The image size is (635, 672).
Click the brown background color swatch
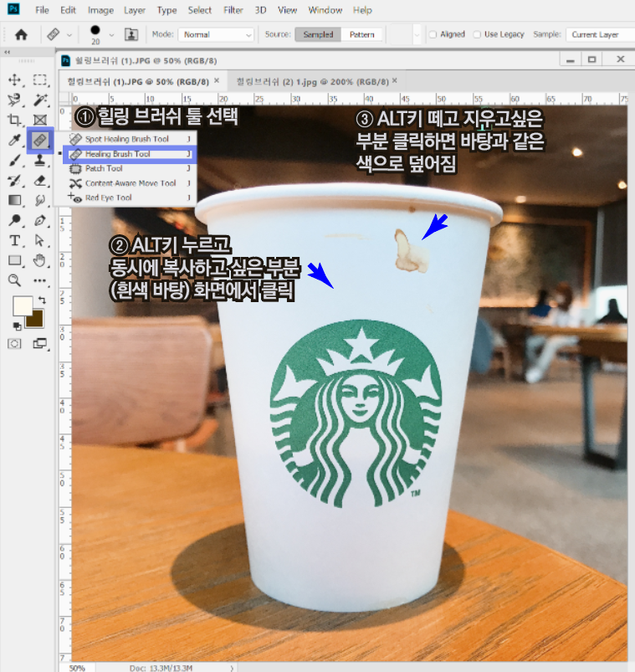pos(35,320)
